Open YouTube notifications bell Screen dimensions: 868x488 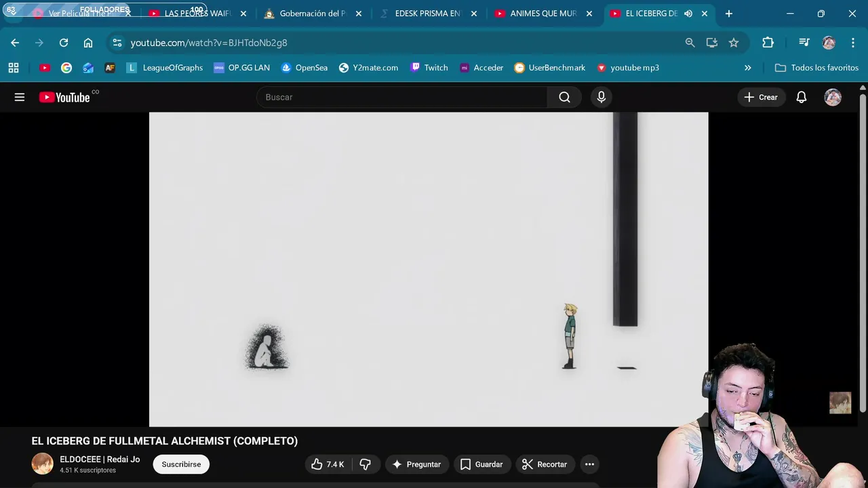[801, 97]
